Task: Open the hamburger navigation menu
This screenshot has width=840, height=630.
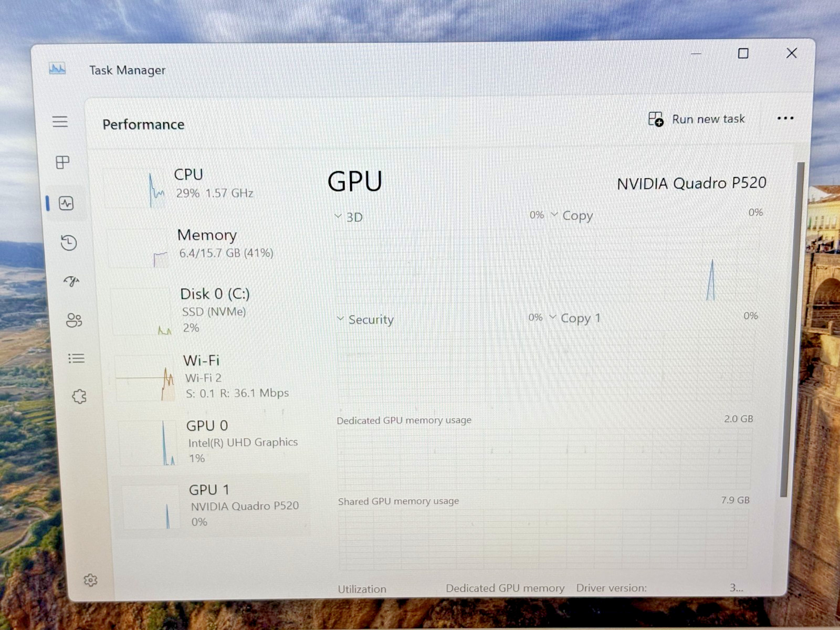Action: pos(60,122)
